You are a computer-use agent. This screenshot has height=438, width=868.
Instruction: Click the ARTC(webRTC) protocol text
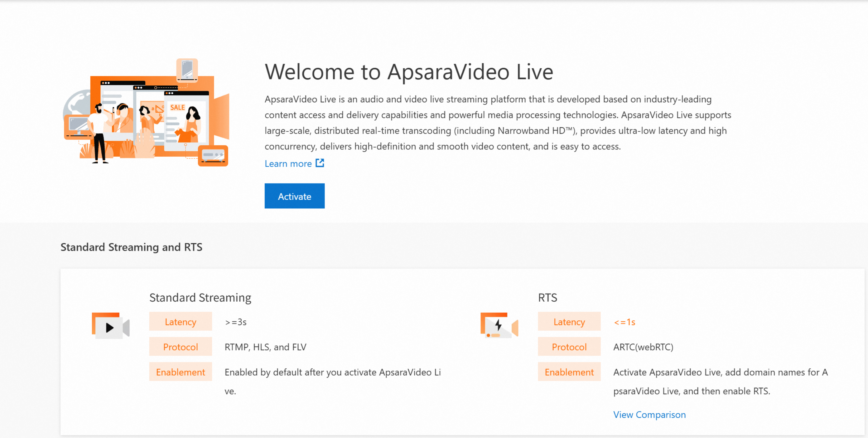(643, 347)
